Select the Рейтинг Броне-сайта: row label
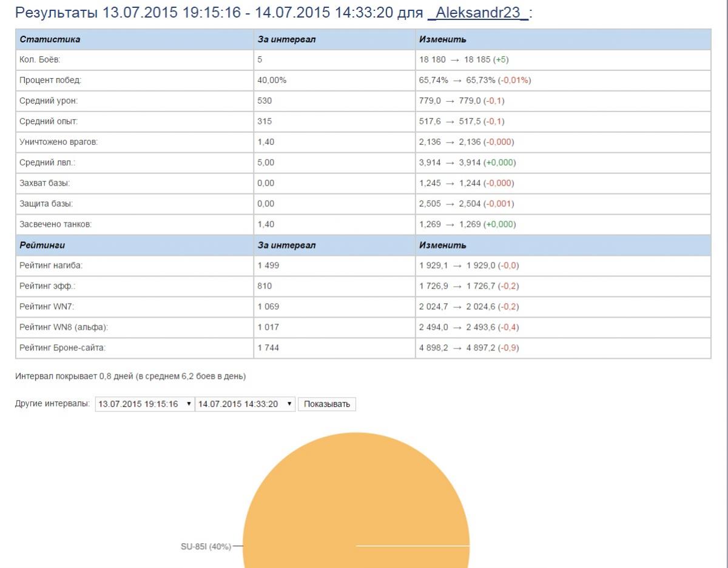Viewport: 728px width, 568px height. (62, 348)
